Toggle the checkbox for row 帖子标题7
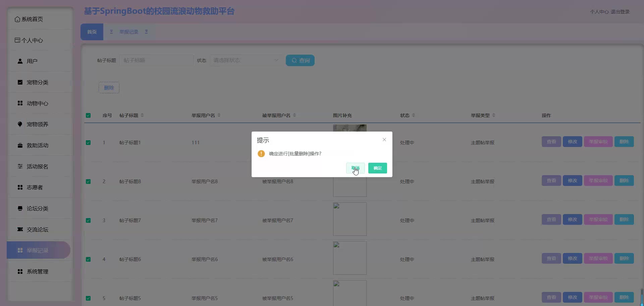The width and height of the screenshot is (644, 306). point(88,220)
